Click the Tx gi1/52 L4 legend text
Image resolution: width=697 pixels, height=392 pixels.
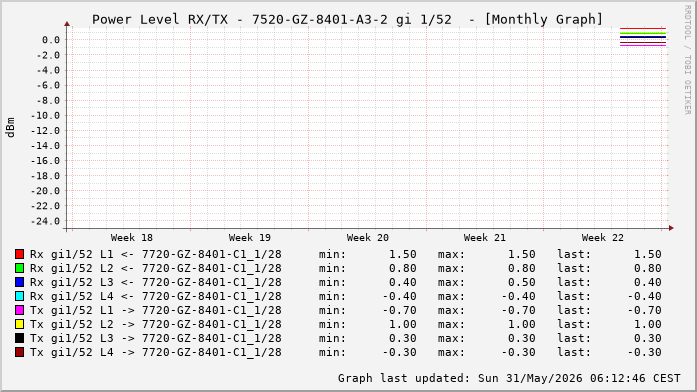(x=156, y=352)
